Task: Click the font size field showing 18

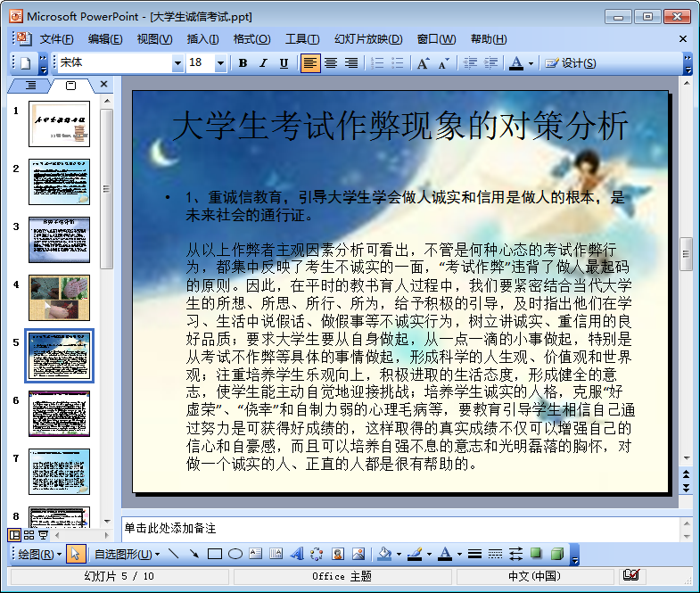Action: pyautogui.click(x=201, y=63)
